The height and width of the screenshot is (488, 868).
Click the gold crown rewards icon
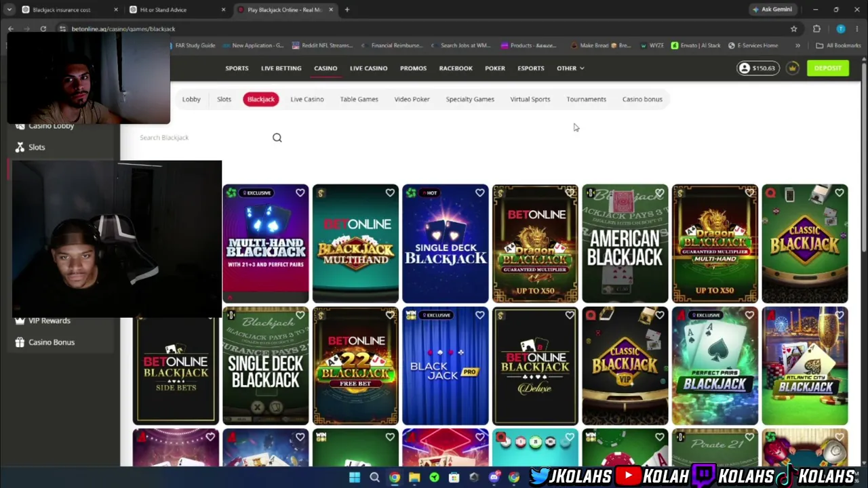[792, 68]
